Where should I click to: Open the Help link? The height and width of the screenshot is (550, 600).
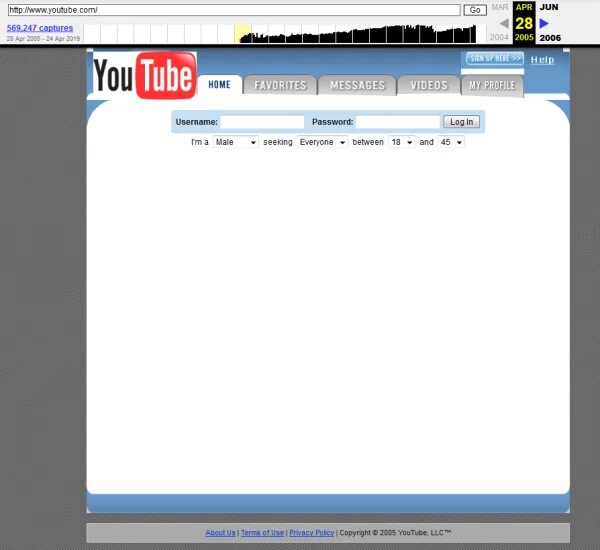pyautogui.click(x=542, y=60)
